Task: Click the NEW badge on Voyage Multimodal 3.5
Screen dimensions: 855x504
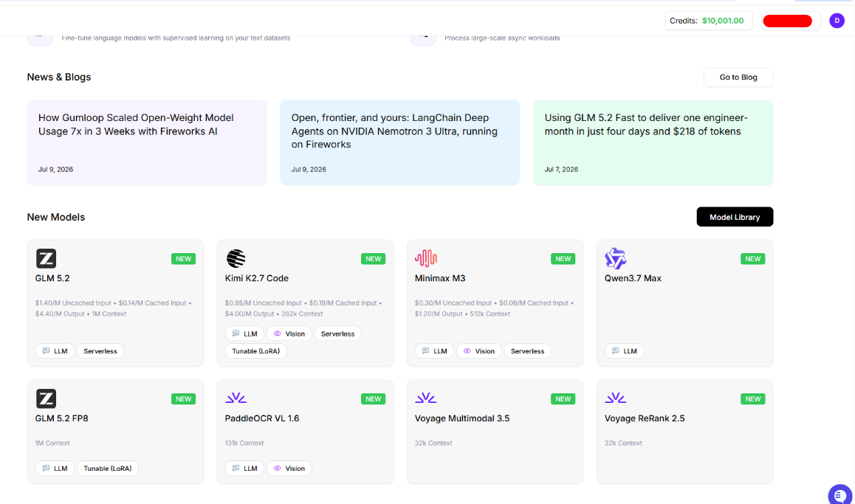Action: click(x=563, y=398)
